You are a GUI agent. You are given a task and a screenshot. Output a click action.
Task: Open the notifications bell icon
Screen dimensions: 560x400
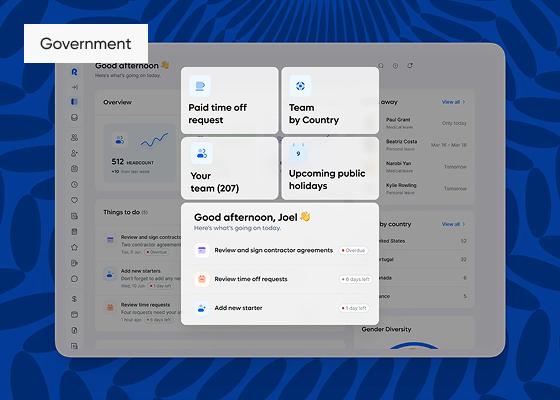[x=410, y=66]
